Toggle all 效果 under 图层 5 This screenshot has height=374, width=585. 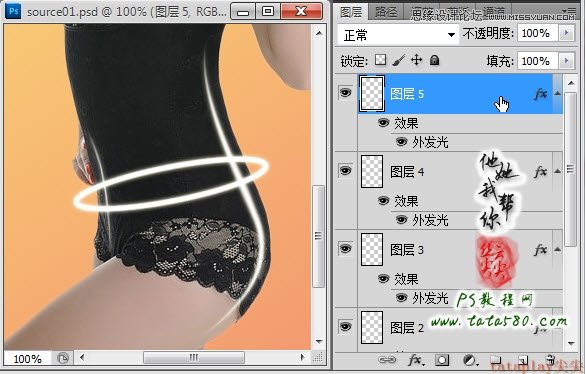click(x=383, y=122)
